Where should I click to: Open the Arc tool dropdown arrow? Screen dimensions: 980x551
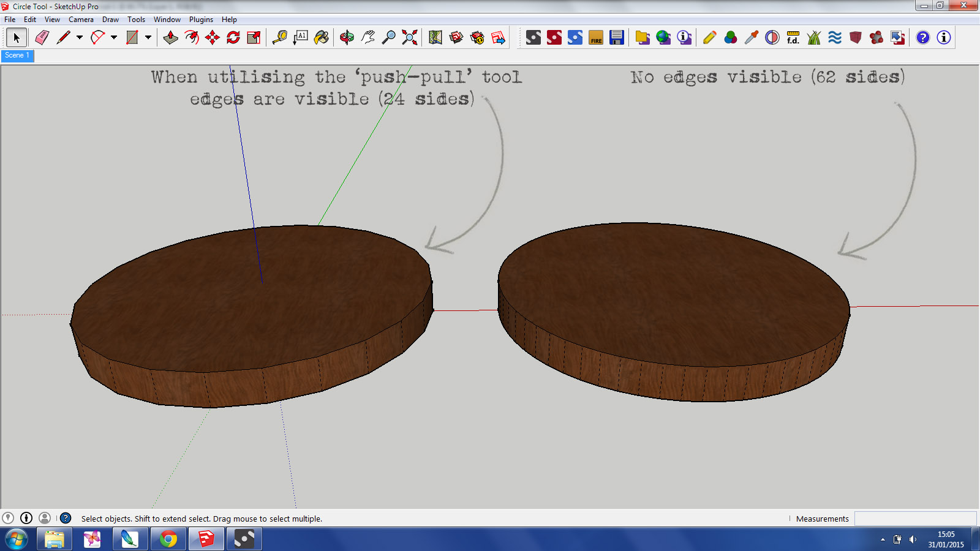(x=114, y=38)
